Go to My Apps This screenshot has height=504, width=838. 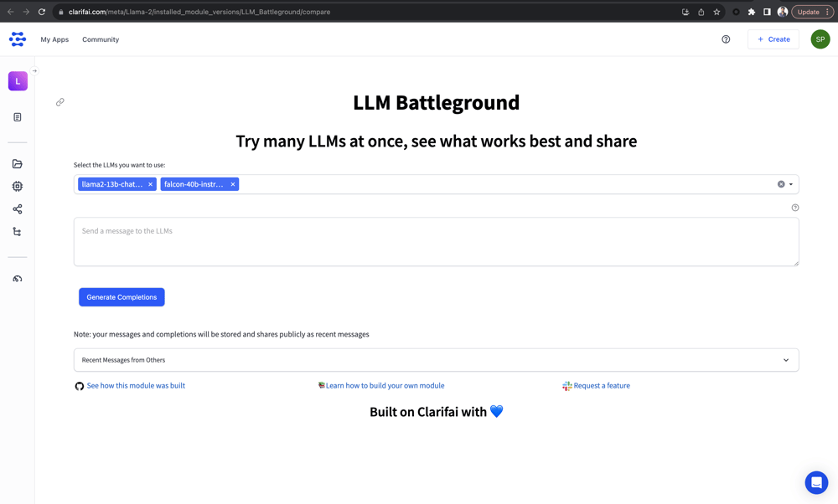[54, 39]
